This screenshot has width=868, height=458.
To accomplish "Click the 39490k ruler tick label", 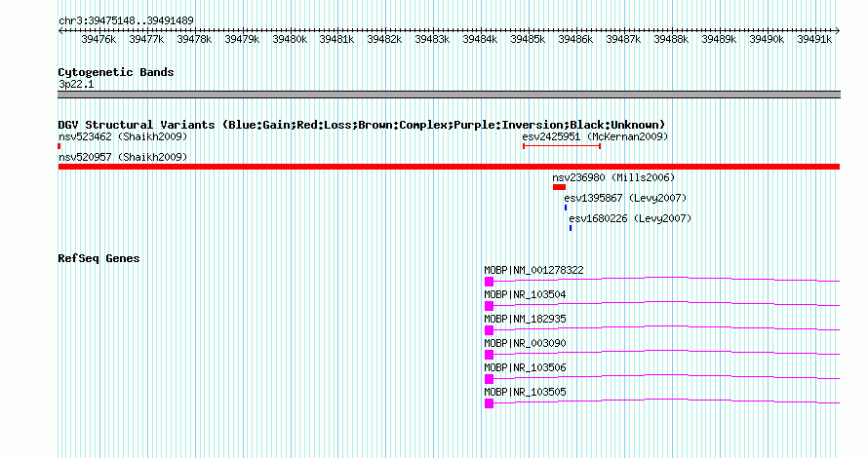I will click(767, 39).
